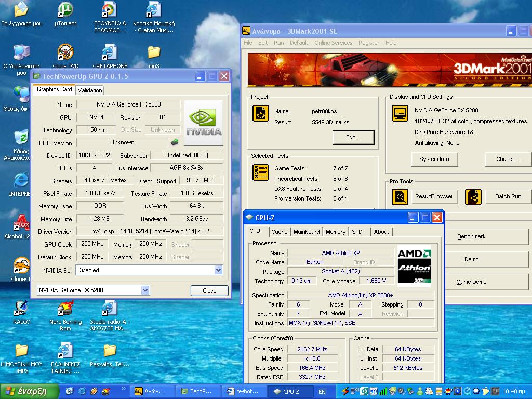
Task: Switch to the Cache tab in CPU-Z
Action: coord(279,232)
